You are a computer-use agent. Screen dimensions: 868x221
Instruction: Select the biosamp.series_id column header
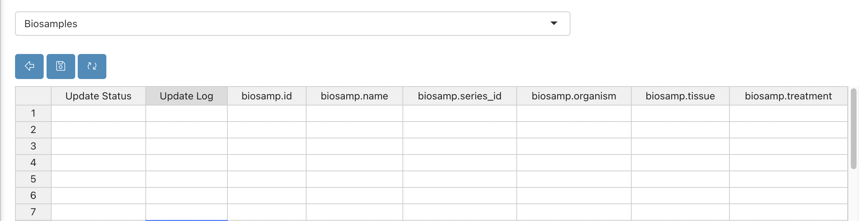coord(460,96)
